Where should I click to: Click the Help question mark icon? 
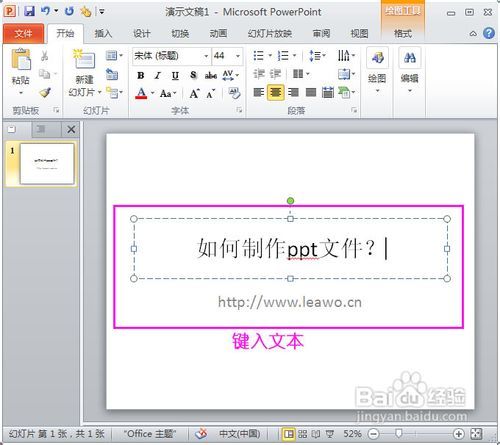click(489, 33)
